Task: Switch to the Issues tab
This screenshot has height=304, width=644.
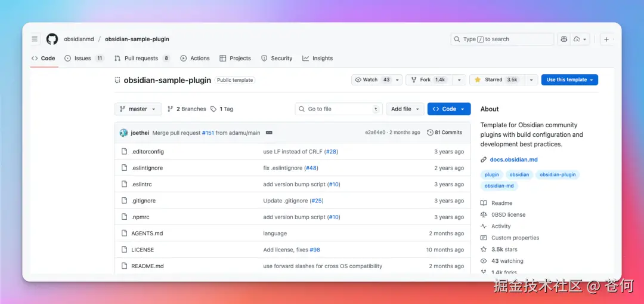Action: (84, 59)
